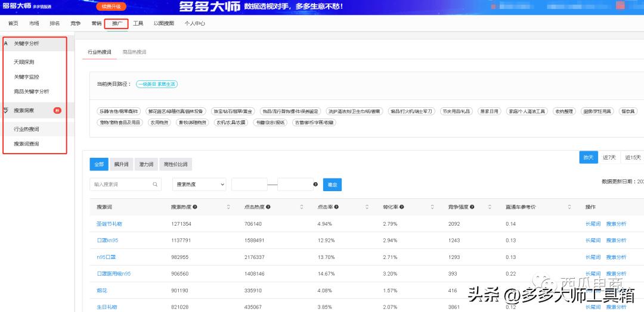Screen dimensions: 644x312
Task: Click the maximum value range input
Action: 295,185
